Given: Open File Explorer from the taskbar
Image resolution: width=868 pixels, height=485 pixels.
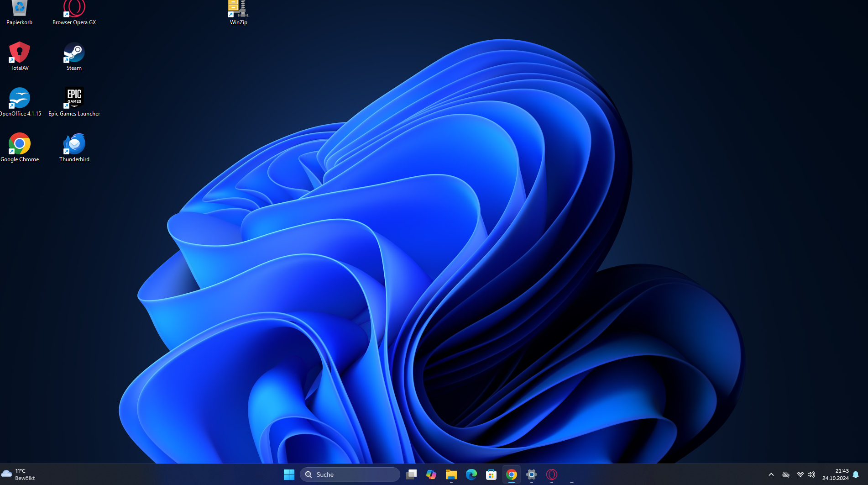Looking at the screenshot, I should (x=451, y=474).
